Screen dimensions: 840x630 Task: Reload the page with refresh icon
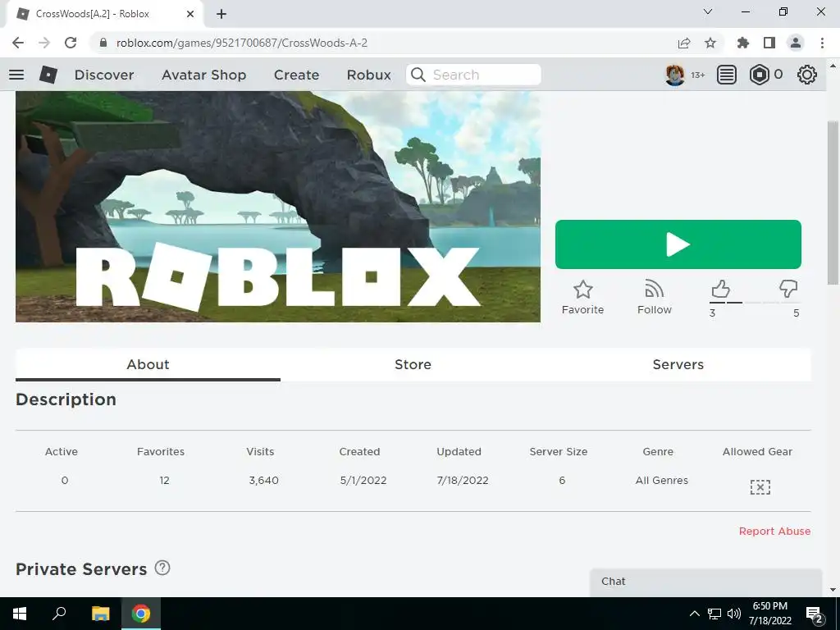(71, 43)
